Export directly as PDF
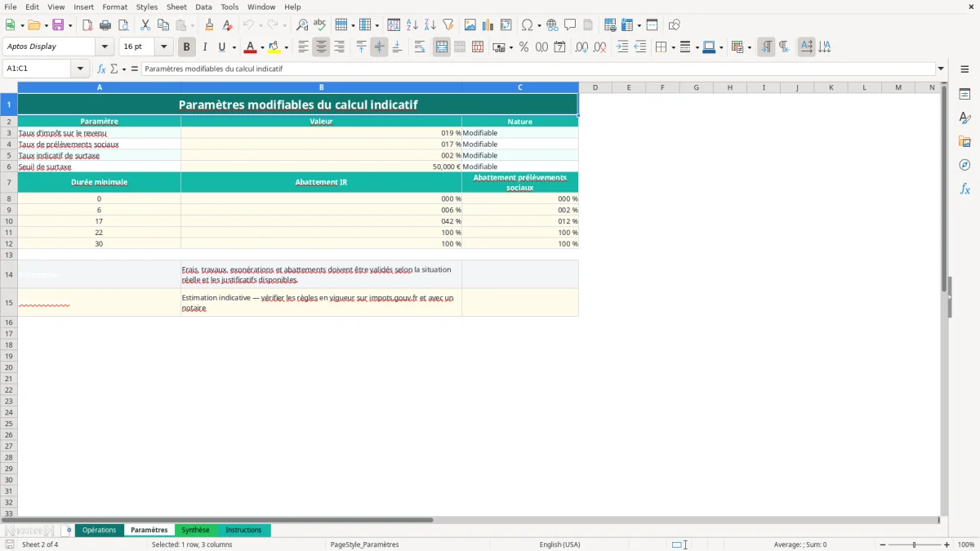Screen dimensions: 980x551 tap(87, 25)
